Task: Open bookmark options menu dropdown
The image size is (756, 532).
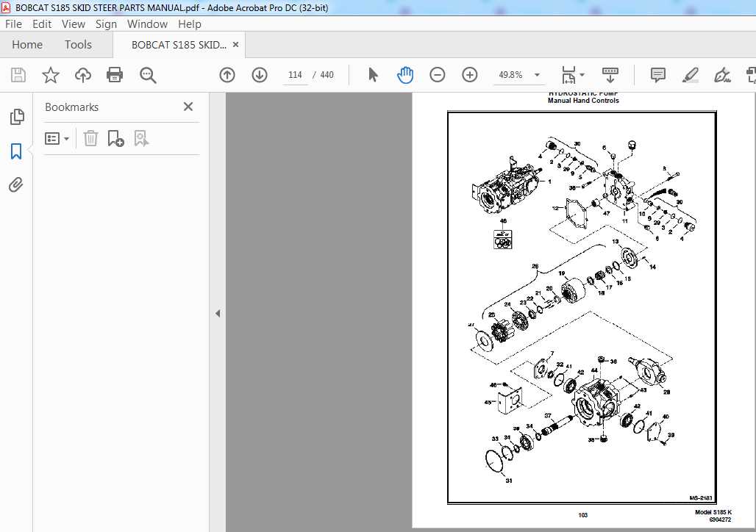Action: point(57,139)
